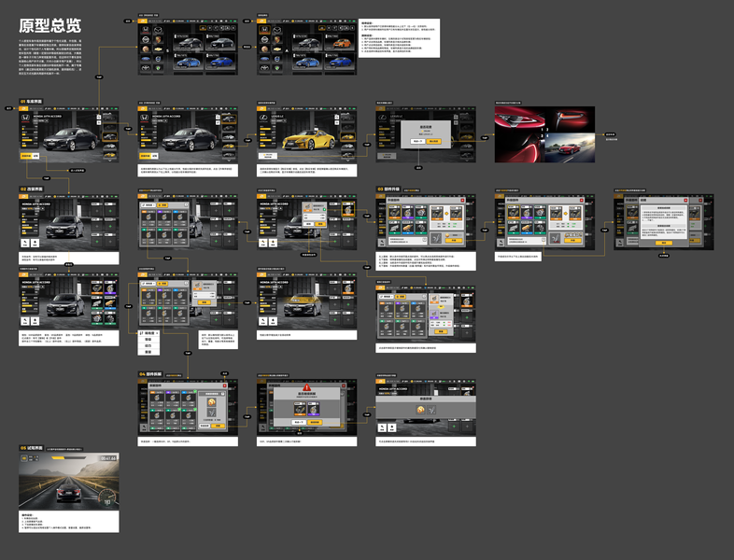Click Honda logo on 01 车库界面 screen
This screenshot has width=734, height=560.
(25, 118)
